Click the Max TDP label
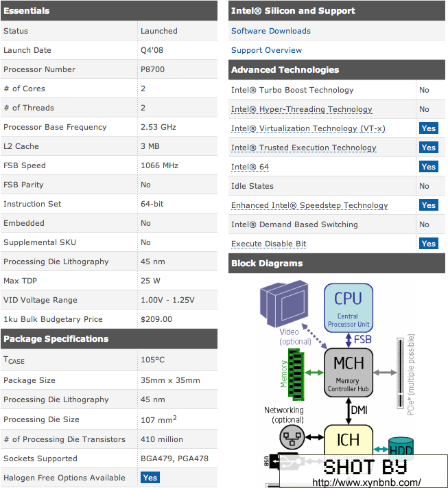This screenshot has height=488, width=448. tap(20, 281)
